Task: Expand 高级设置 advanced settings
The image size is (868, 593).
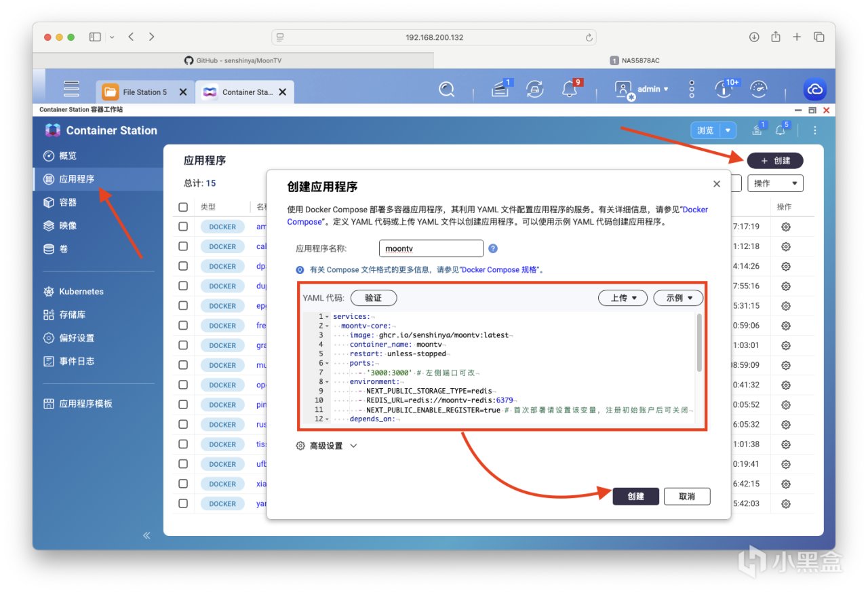Action: tap(326, 446)
